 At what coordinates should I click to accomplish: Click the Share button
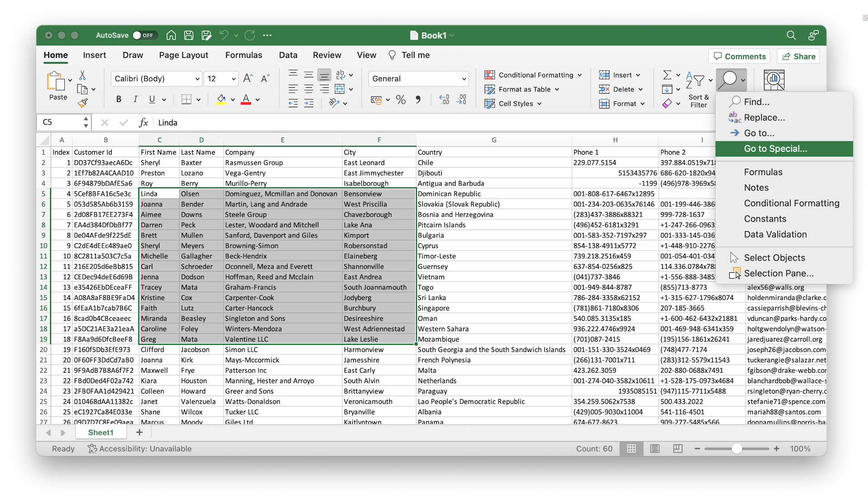point(799,57)
